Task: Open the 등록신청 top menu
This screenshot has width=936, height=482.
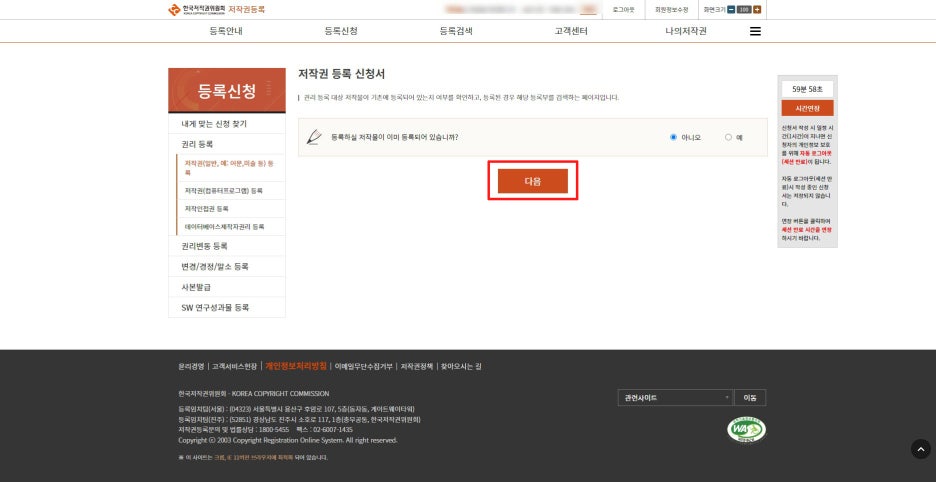Action: [341, 32]
